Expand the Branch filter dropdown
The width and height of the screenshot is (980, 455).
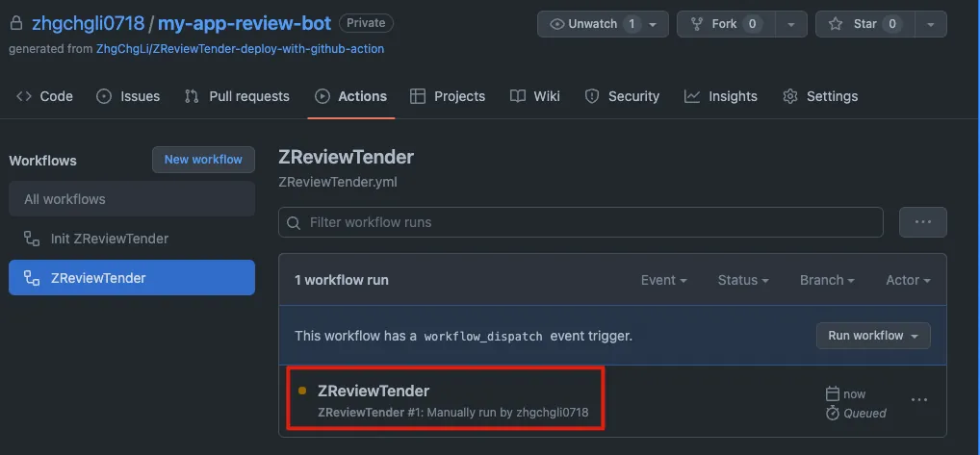coord(827,280)
